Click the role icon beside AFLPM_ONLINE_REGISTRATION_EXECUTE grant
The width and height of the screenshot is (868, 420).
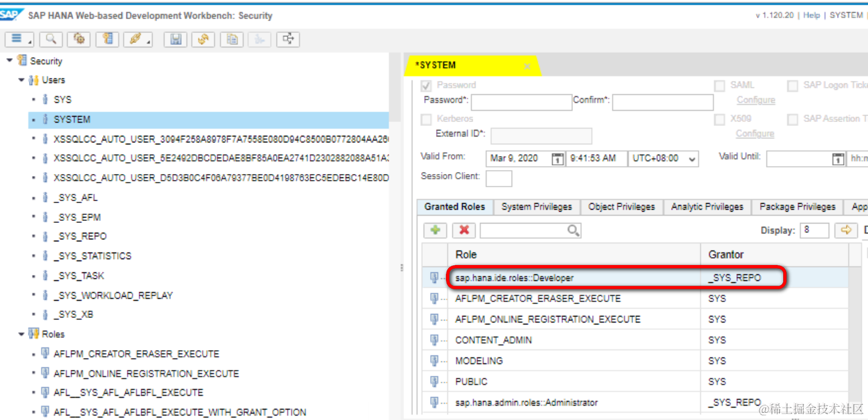point(434,319)
